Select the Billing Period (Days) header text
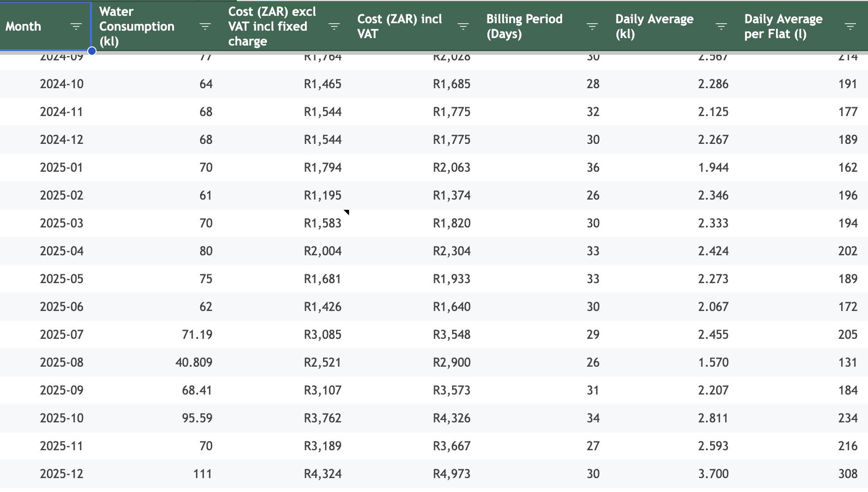Screen dimensions: 868x492 (x=525, y=26)
